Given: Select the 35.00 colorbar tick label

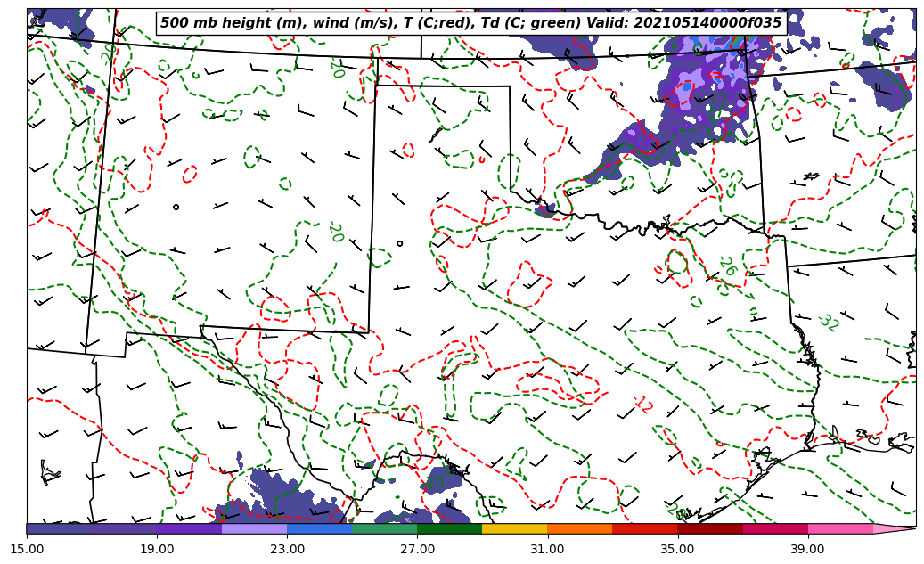Looking at the screenshot, I should point(677,549).
